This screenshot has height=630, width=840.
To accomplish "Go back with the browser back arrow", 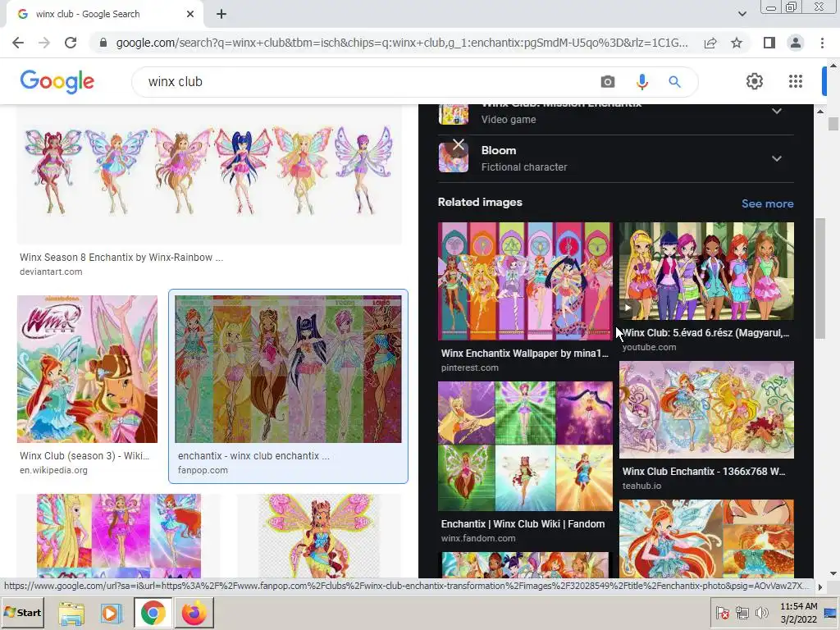I will coord(18,43).
